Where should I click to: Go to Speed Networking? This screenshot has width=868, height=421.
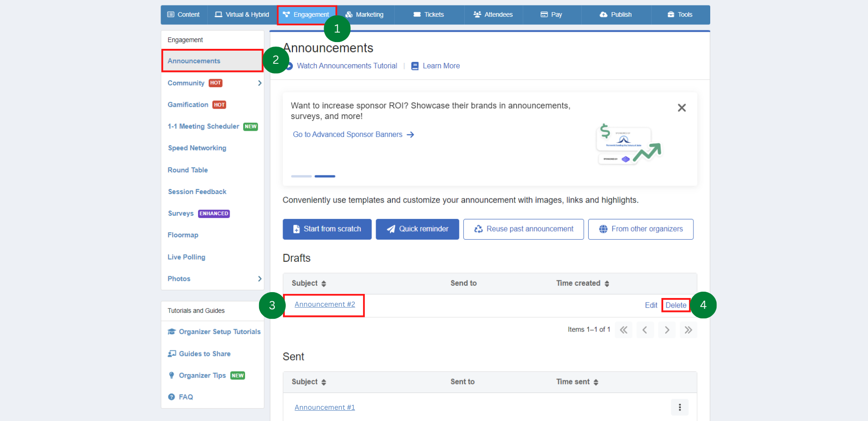pyautogui.click(x=197, y=148)
